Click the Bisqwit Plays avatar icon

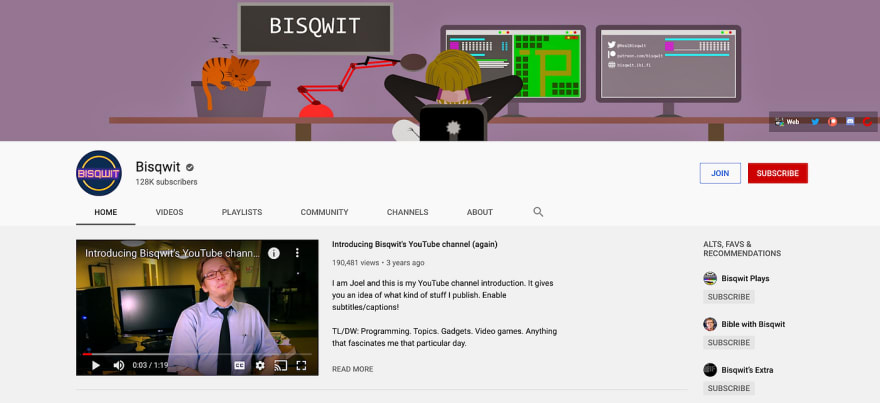coord(710,278)
